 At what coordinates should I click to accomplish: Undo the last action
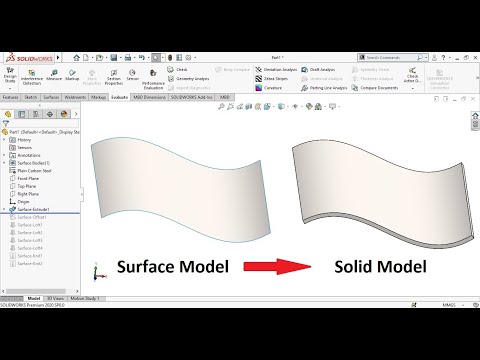click(142, 58)
